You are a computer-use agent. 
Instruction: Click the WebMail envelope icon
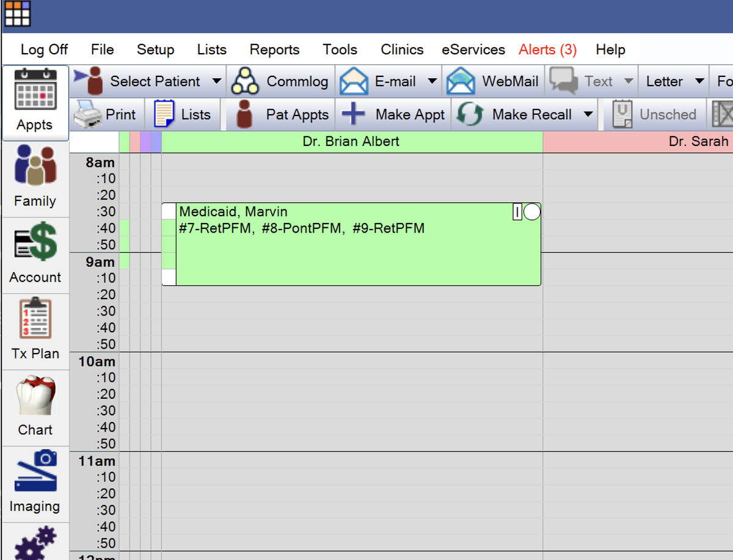[461, 81]
